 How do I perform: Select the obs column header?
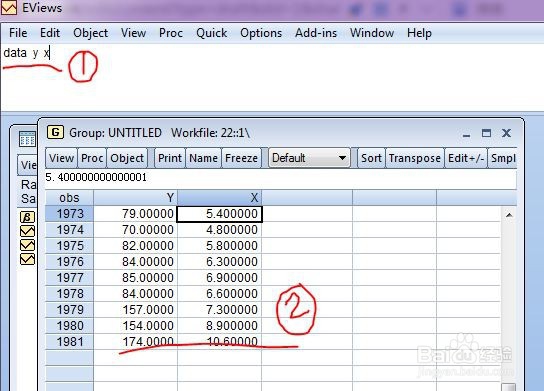click(69, 198)
